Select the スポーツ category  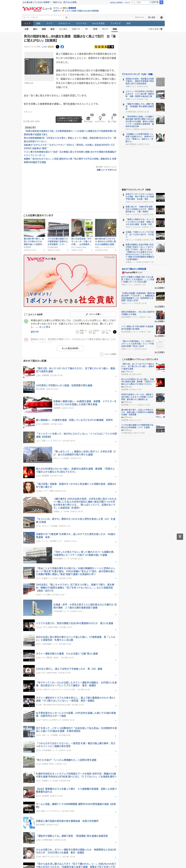(x=76, y=29)
